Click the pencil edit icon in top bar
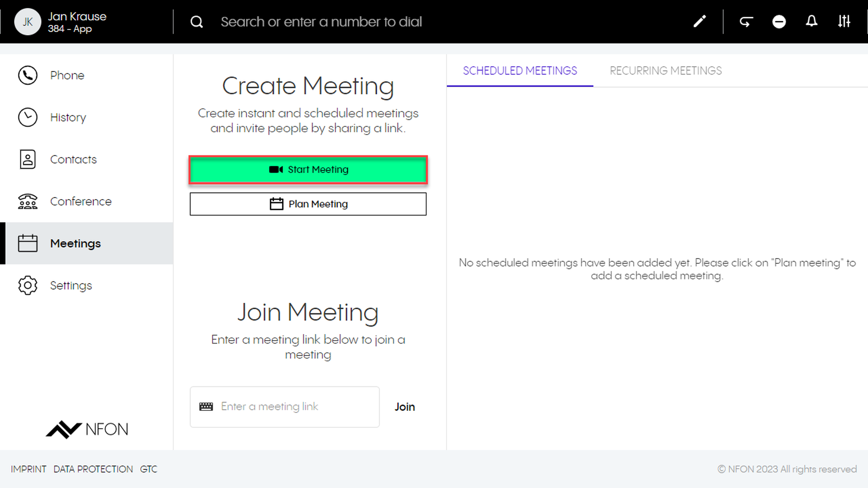868x488 pixels. click(x=700, y=21)
